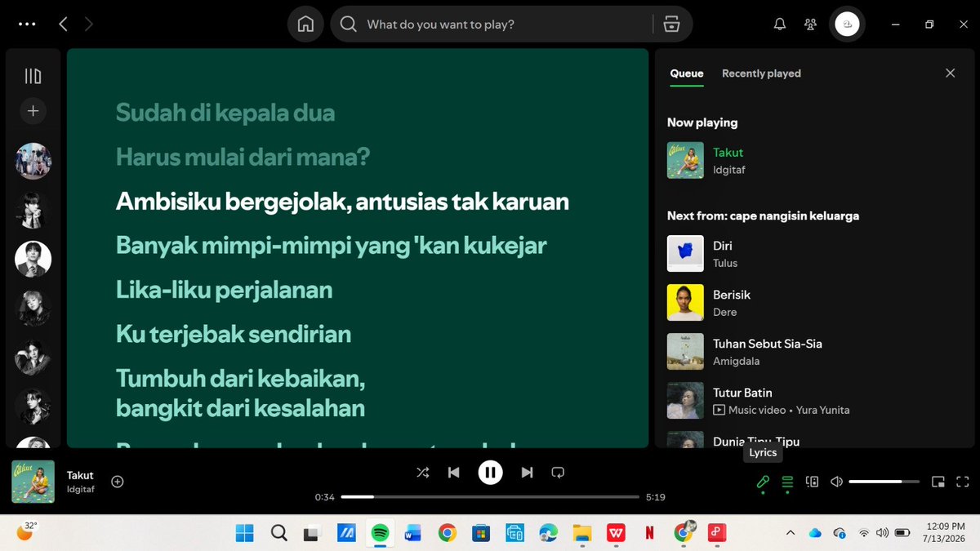The height and width of the screenshot is (551, 980).
Task: Open the third sidebar playlist with white background
Action: (x=33, y=259)
